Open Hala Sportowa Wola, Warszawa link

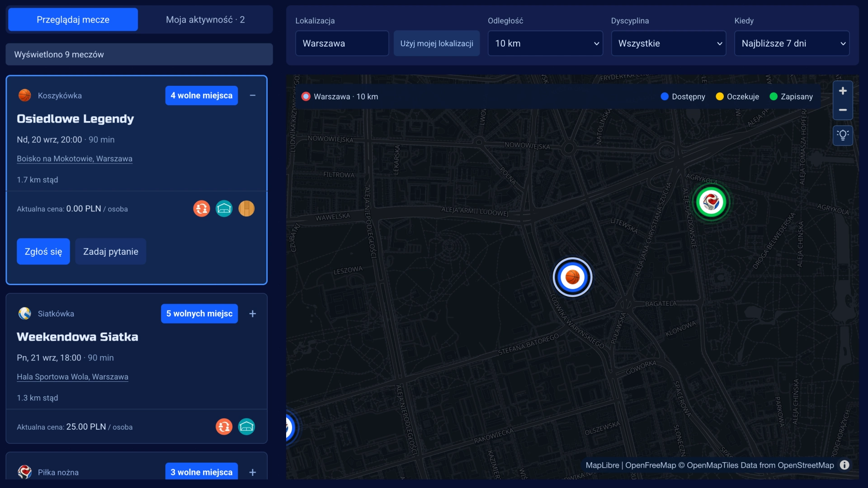[x=73, y=377]
